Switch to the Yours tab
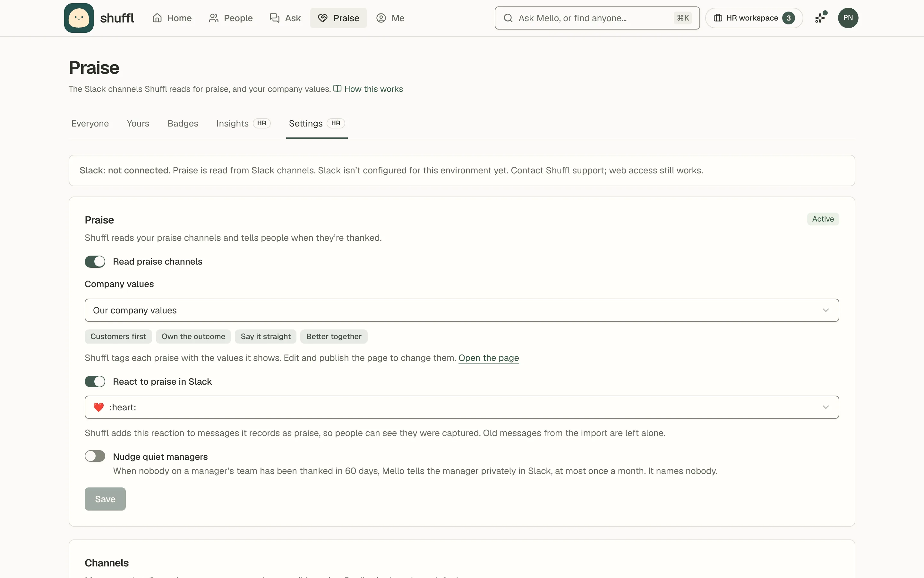The height and width of the screenshot is (578, 924). (x=138, y=124)
